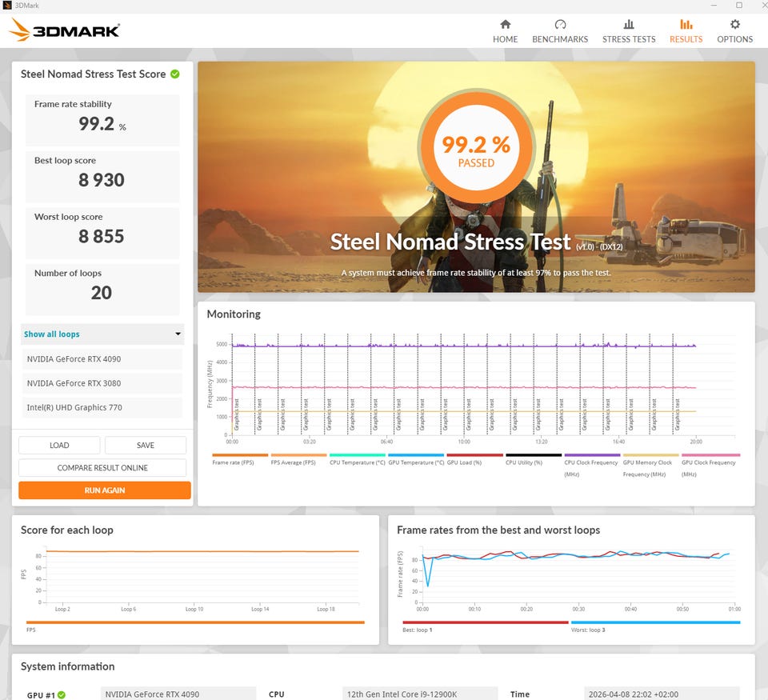Click the 99.2 % PASSED score circle
Viewport: 768px width, 700px height.
click(476, 148)
